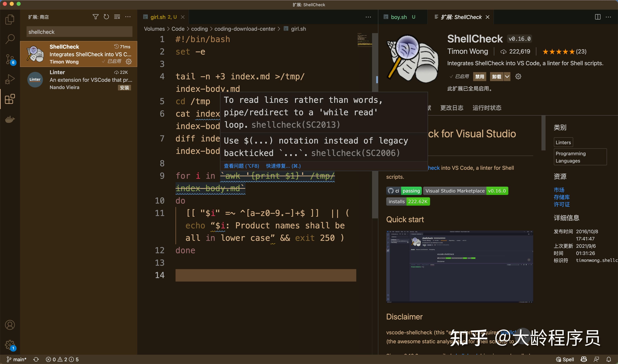Open the Run and Debug view

coord(10,79)
